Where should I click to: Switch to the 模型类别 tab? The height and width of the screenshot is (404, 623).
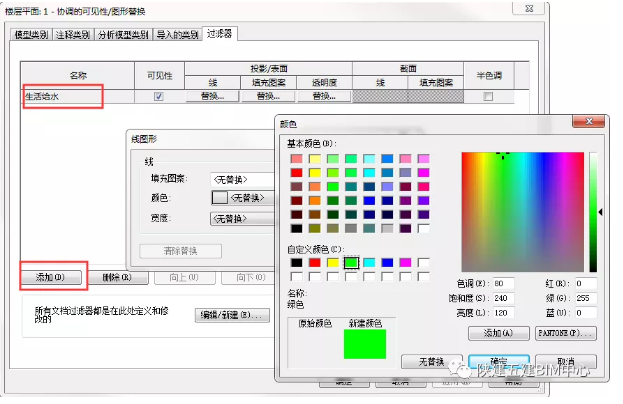click(x=31, y=35)
